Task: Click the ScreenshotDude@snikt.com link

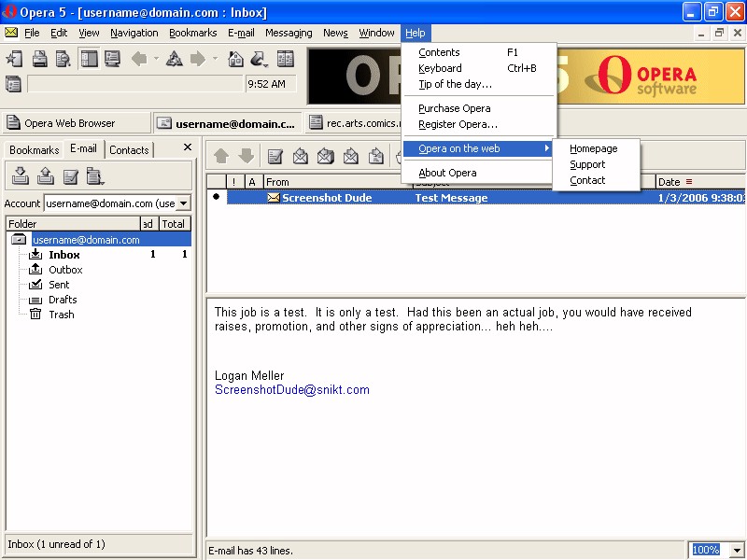Action: click(x=292, y=390)
